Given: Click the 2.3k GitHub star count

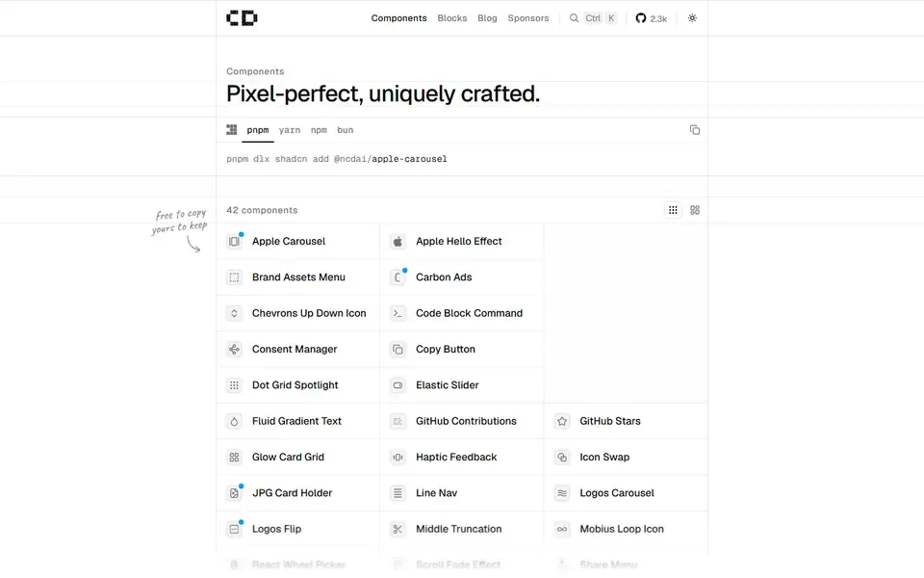Looking at the screenshot, I should tap(658, 19).
